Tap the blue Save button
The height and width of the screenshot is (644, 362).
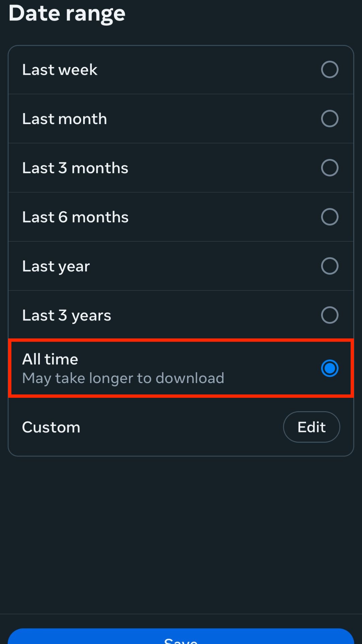point(181,637)
